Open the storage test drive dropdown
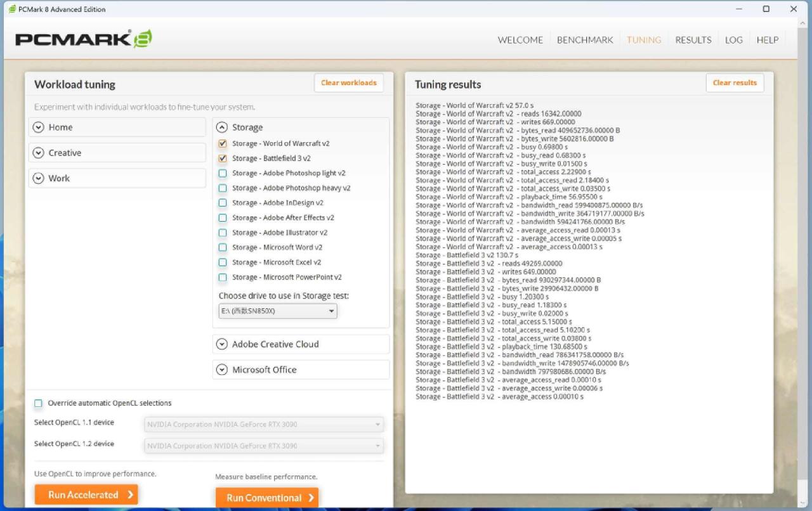Screen dimensions: 812x511 coord(278,311)
